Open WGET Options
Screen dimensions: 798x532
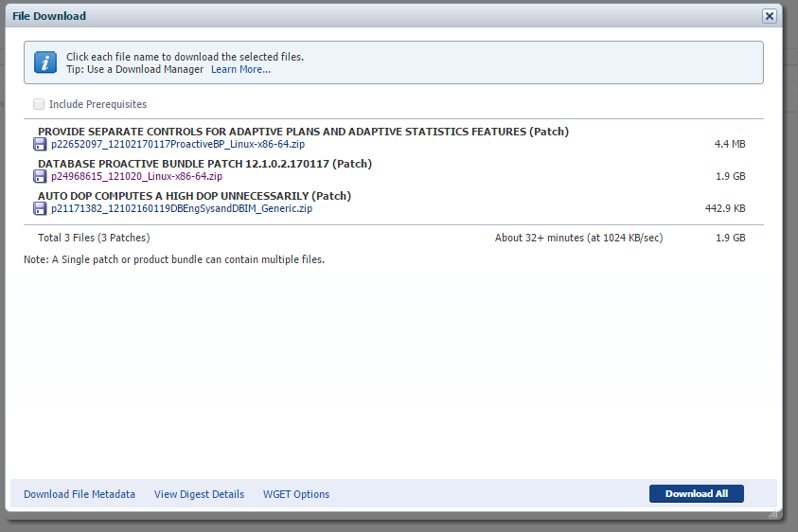click(x=296, y=494)
